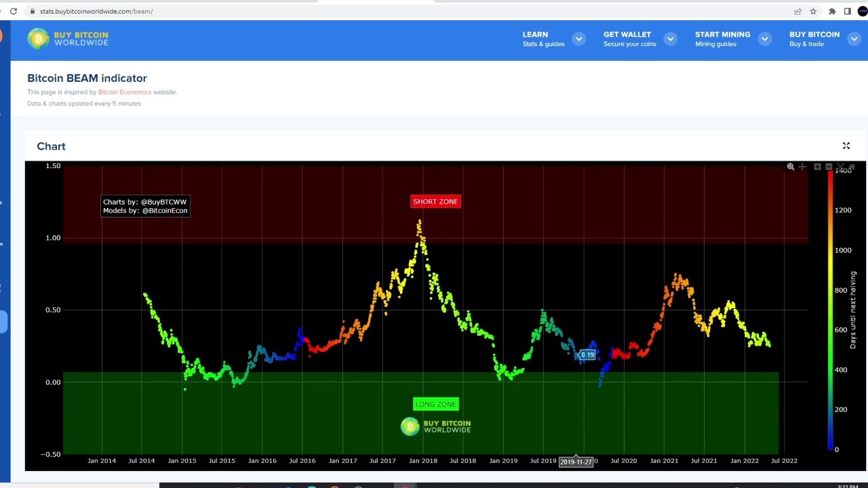Screen dimensions: 868x488
Task: Expand the BUY BITCOIN dropdown arrow
Action: click(854, 39)
